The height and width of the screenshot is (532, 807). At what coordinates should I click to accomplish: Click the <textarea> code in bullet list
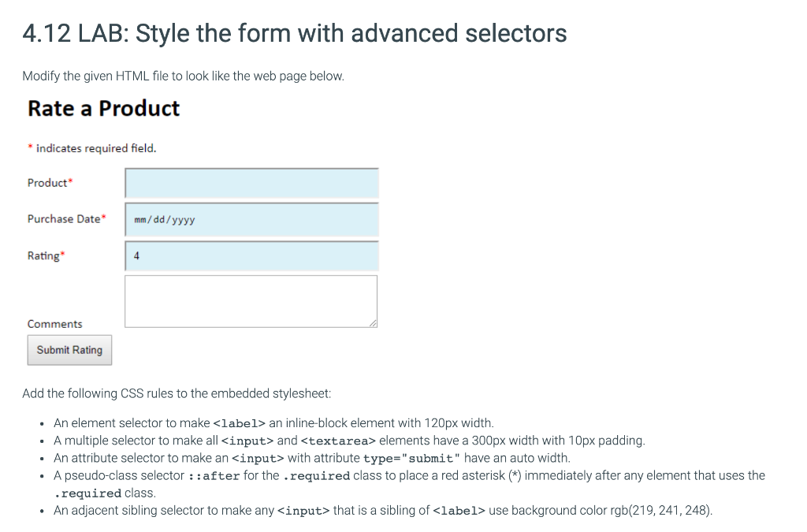[338, 441]
